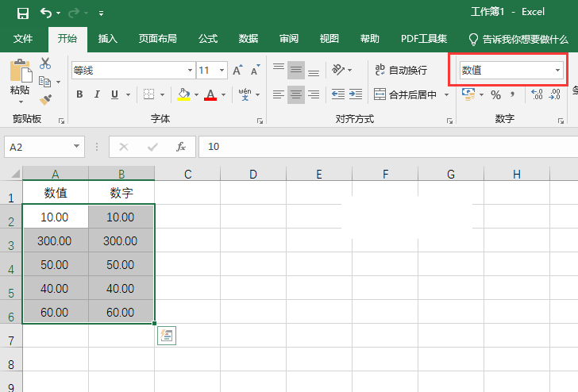Toggle bold formatting
Viewport: 578px width, 392px height.
(x=79, y=94)
